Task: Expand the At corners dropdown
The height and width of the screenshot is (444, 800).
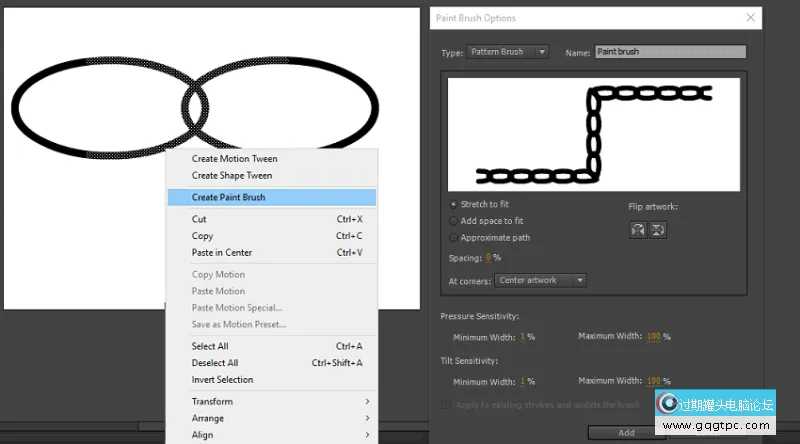Action: pyautogui.click(x=540, y=280)
